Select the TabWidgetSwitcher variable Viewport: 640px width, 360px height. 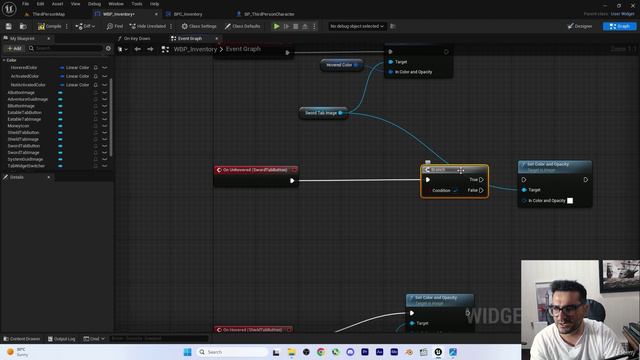(26, 166)
